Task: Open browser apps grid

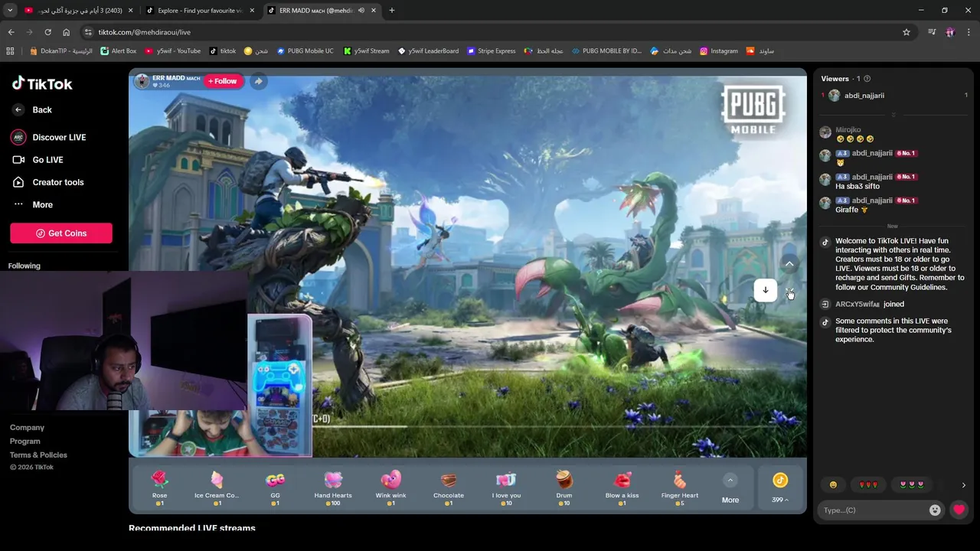Action: [10, 51]
